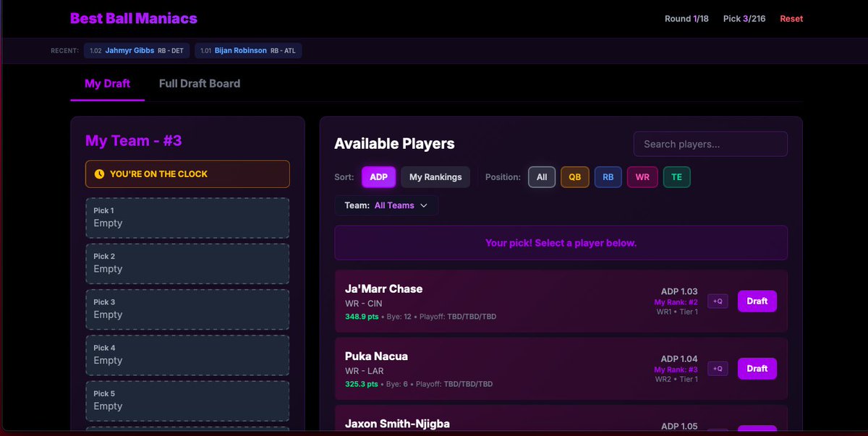Click the WR2 Tier 1 label
868x436 pixels.
coord(677,380)
